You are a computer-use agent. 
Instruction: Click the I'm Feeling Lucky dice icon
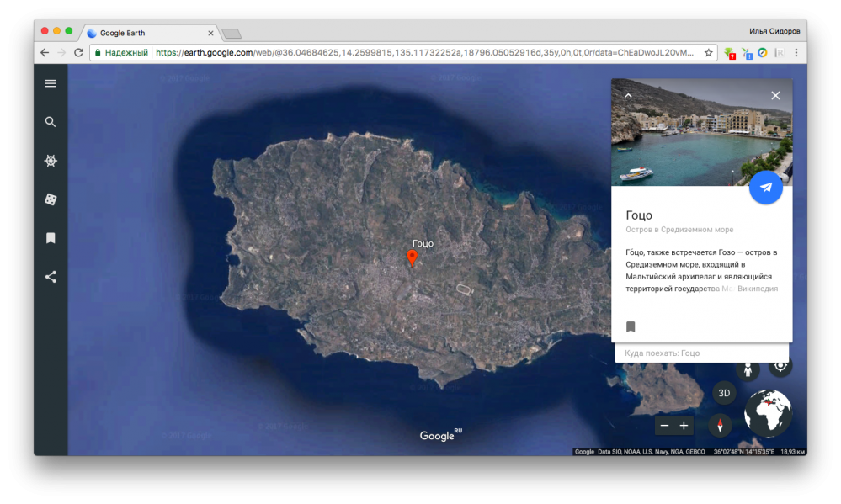click(x=51, y=199)
